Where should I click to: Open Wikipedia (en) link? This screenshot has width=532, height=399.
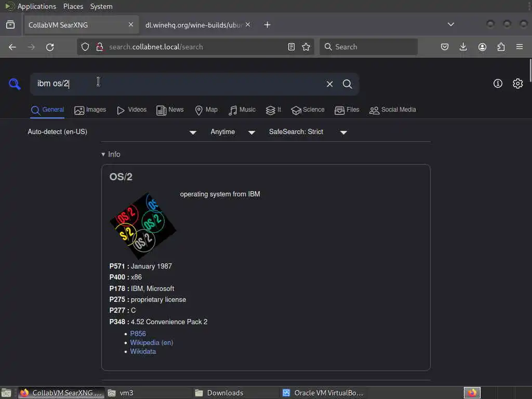pyautogui.click(x=151, y=343)
